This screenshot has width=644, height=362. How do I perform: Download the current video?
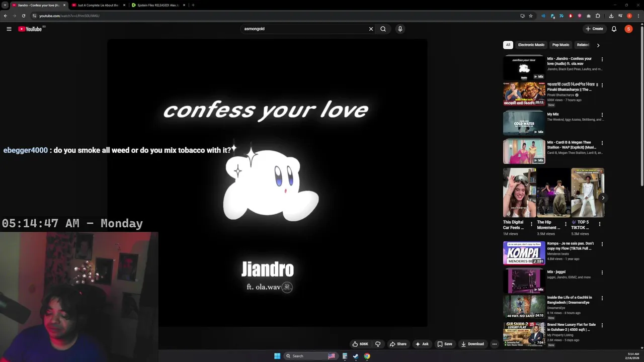[472, 344]
